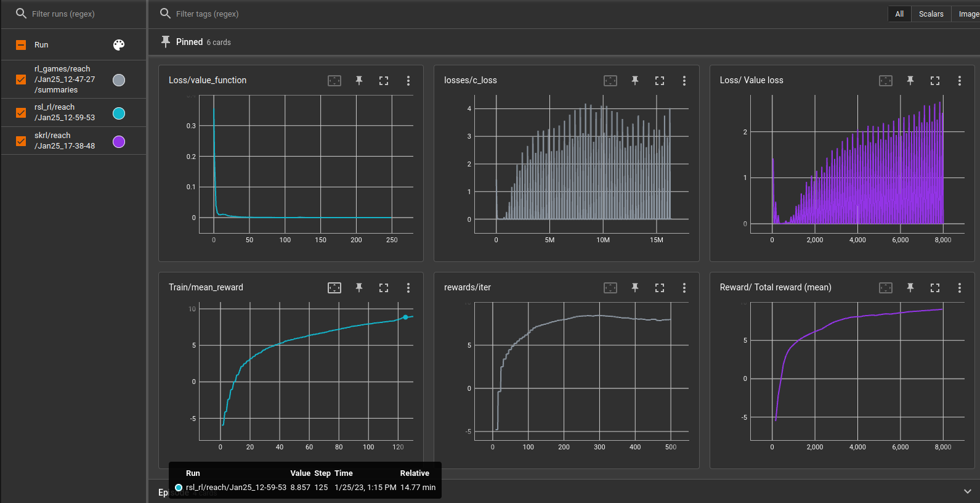This screenshot has width=980, height=503.
Task: Expand rewards/iter chart to full size
Action: [x=660, y=288]
